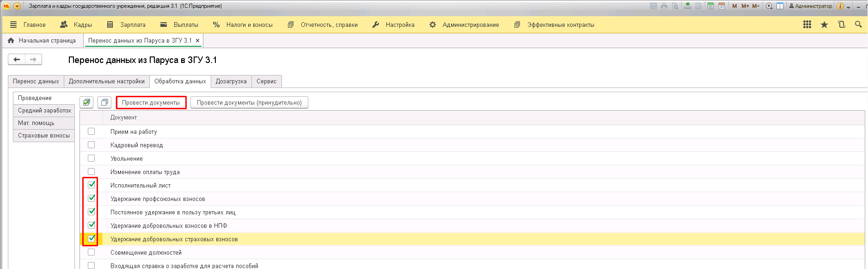868x269 pixels.
Task: Click the check-all documents icon
Action: click(x=86, y=102)
